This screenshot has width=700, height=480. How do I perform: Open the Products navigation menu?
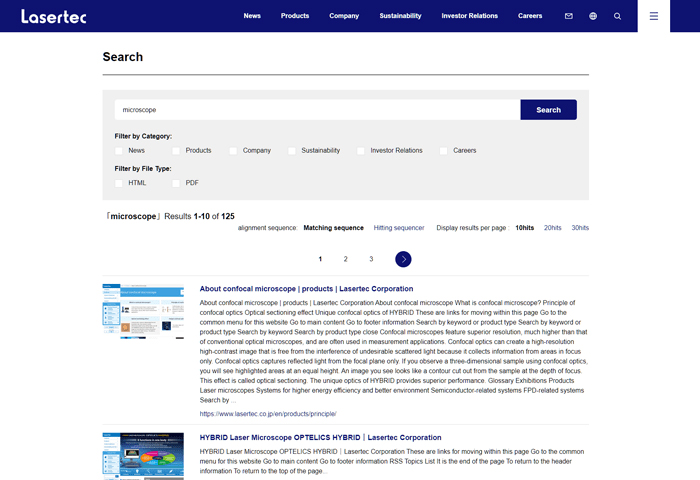coord(295,16)
